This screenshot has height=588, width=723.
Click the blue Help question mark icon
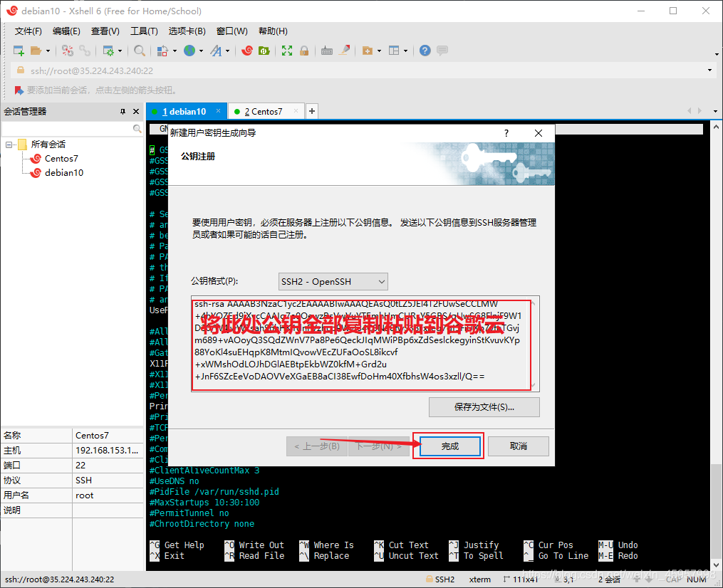425,51
